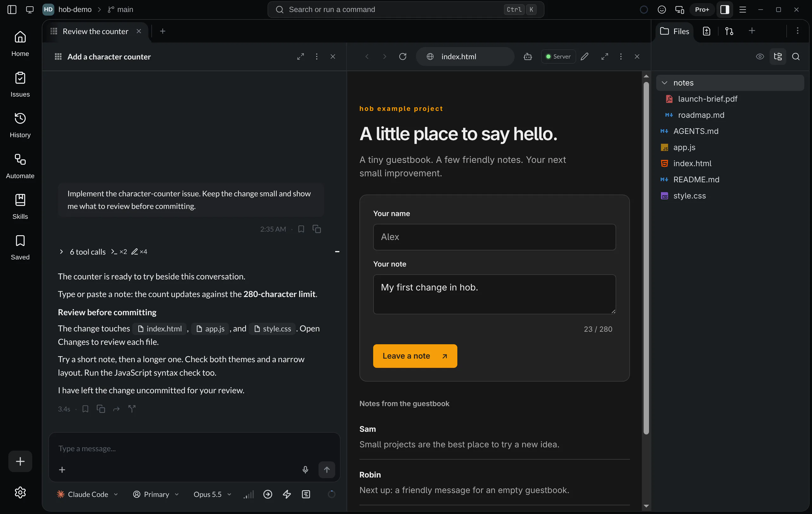Click the lightning bolt icon in chat footer
The image size is (812, 514).
point(287,494)
